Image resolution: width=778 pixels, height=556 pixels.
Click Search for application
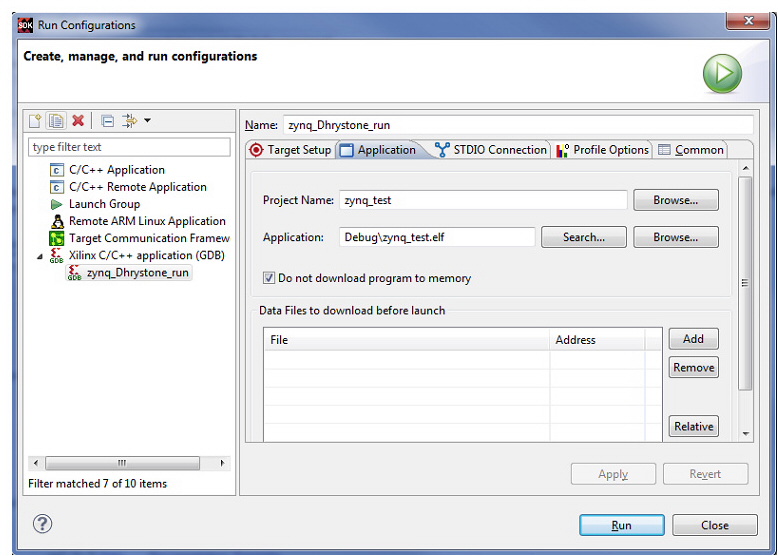click(x=584, y=237)
